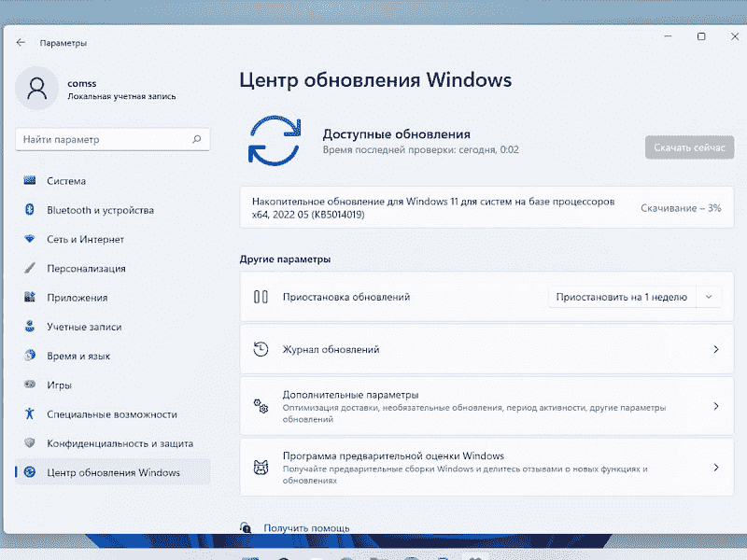Click the help icon beside Получить помощь
This screenshot has height=560, width=747.
pos(246,527)
